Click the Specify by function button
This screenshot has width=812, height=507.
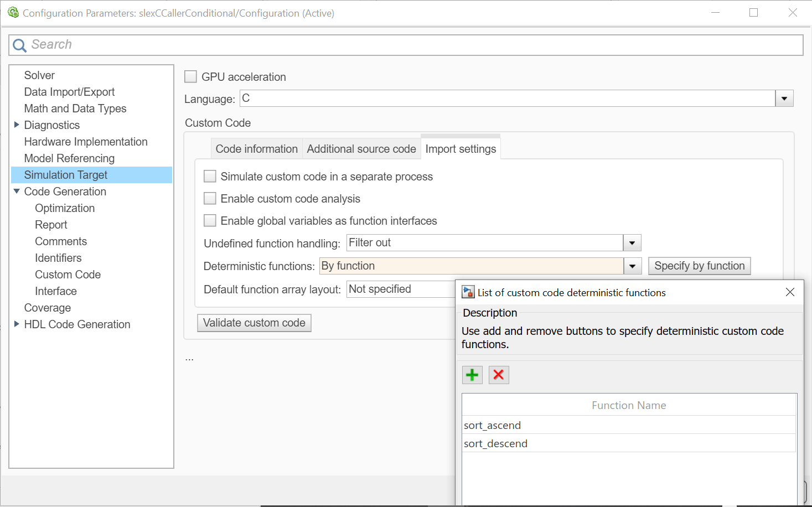[700, 266]
